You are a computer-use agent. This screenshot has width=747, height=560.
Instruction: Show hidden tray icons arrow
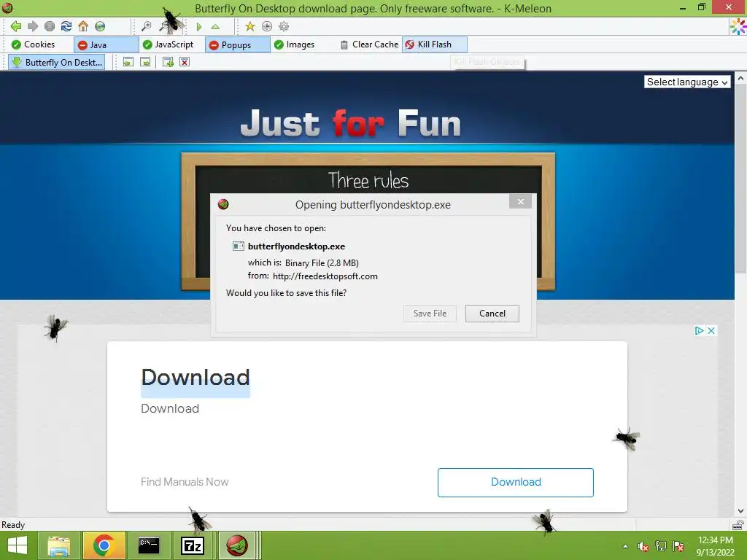tap(625, 546)
